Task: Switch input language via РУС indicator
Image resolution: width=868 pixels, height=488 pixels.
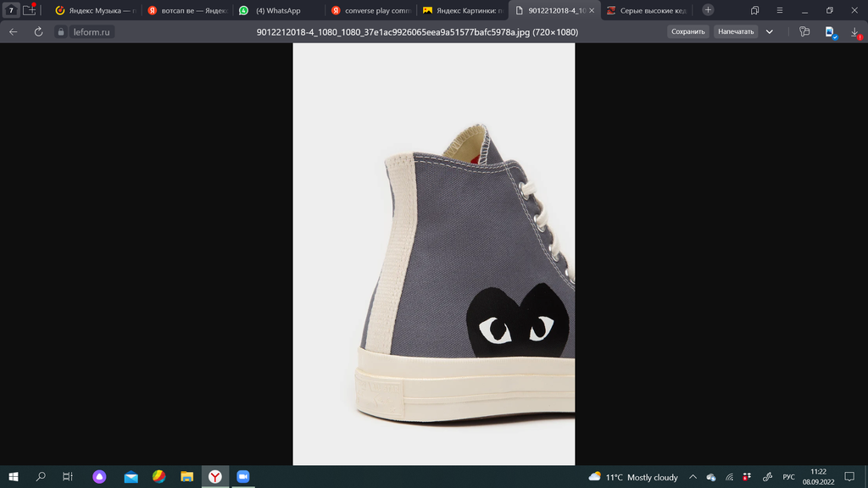Action: click(x=788, y=477)
